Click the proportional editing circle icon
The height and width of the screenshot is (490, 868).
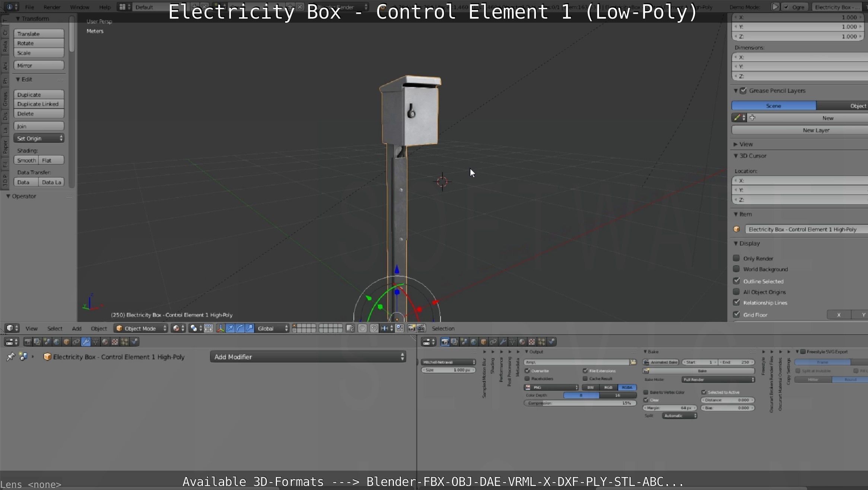(x=362, y=328)
